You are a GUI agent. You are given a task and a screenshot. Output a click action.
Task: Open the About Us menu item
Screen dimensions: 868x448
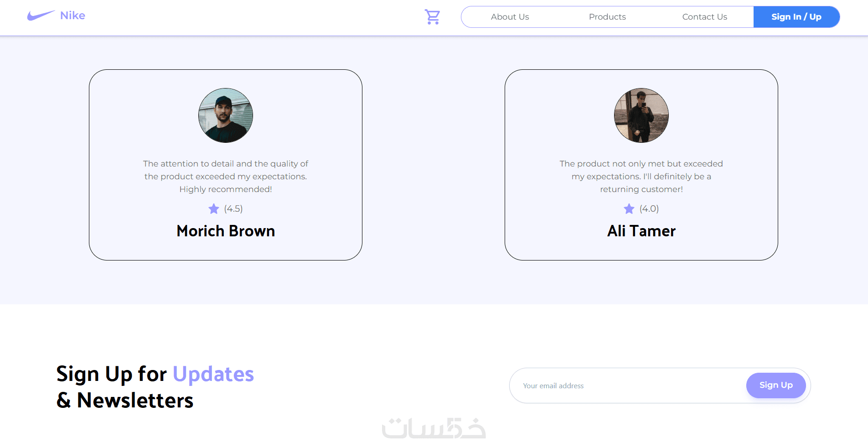[510, 17]
